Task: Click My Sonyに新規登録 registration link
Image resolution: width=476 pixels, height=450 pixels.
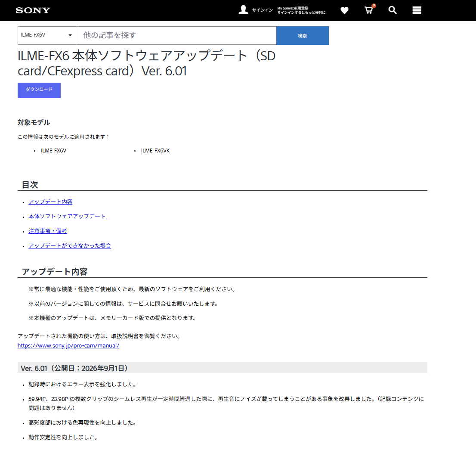Action: (x=293, y=8)
